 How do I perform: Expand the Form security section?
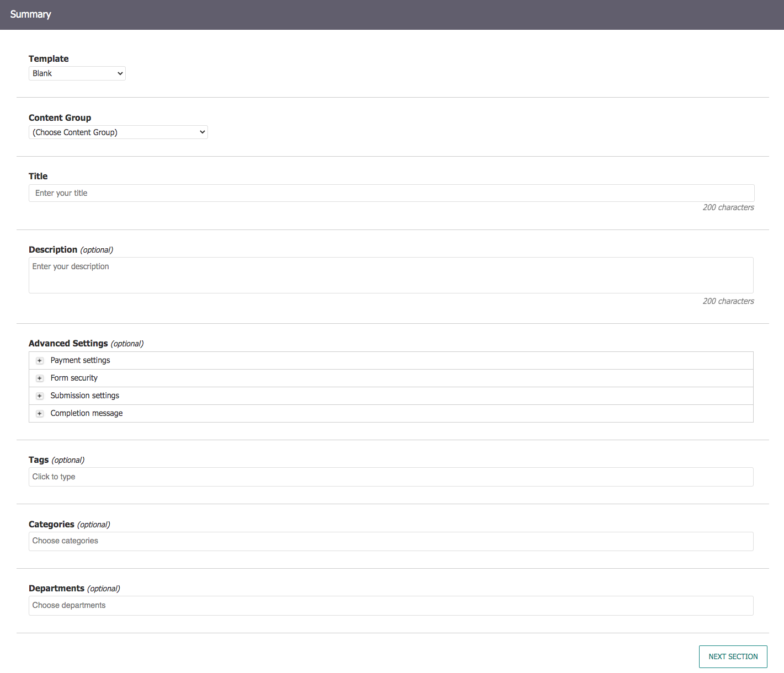[x=74, y=378]
